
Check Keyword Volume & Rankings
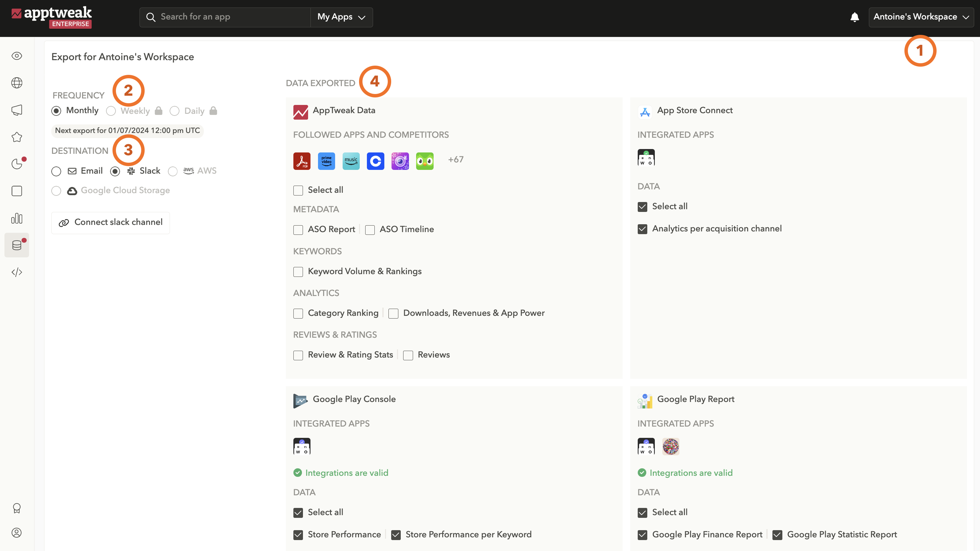(x=298, y=271)
